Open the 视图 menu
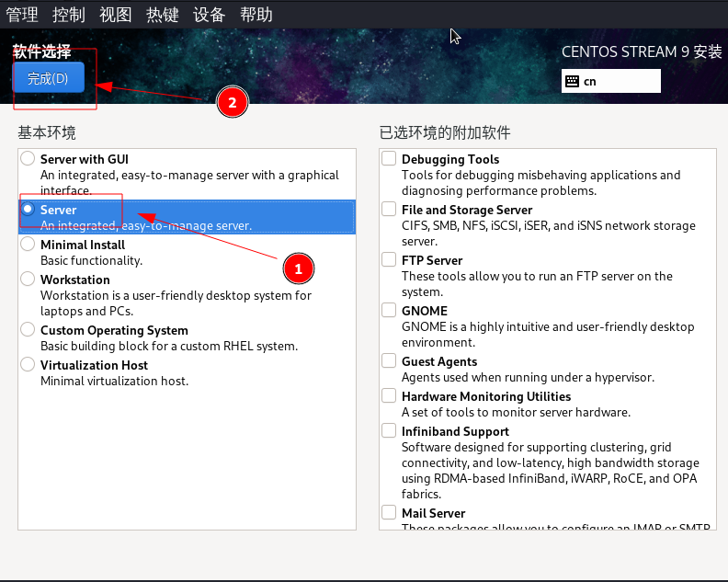This screenshot has height=582, width=728. pyautogui.click(x=116, y=15)
